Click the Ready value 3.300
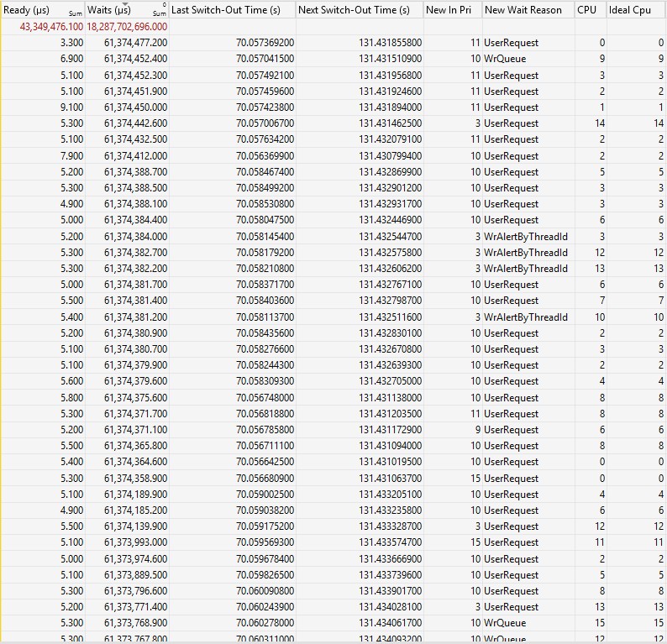This screenshot has width=667, height=644. point(72,43)
